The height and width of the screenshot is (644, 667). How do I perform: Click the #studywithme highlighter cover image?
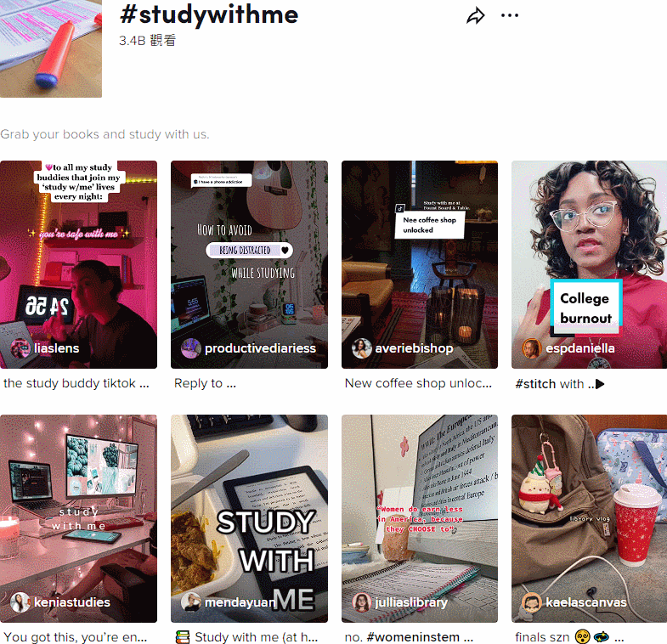(51, 48)
